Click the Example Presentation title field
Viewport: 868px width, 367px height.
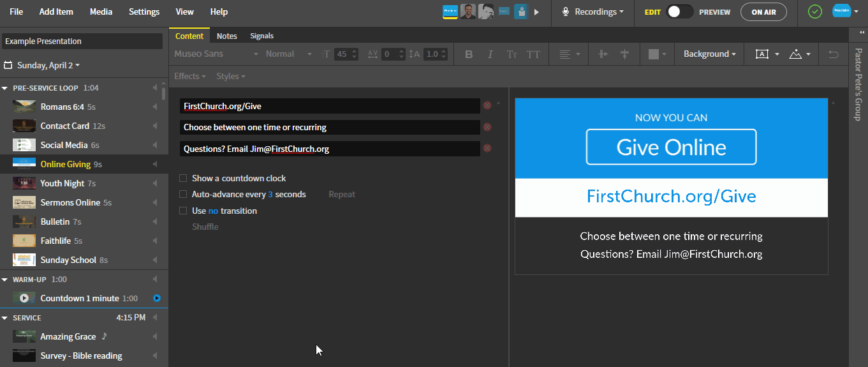point(82,41)
